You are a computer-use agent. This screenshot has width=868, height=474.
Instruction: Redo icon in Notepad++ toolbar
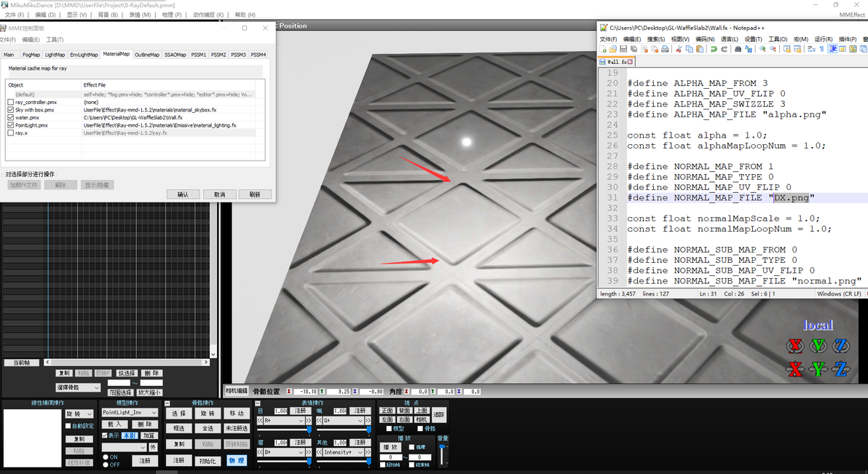click(x=724, y=49)
